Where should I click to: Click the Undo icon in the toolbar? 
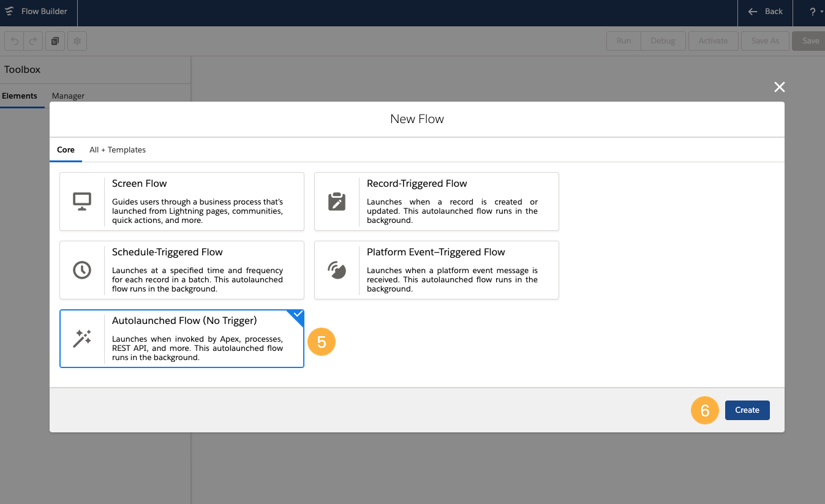(x=13, y=40)
